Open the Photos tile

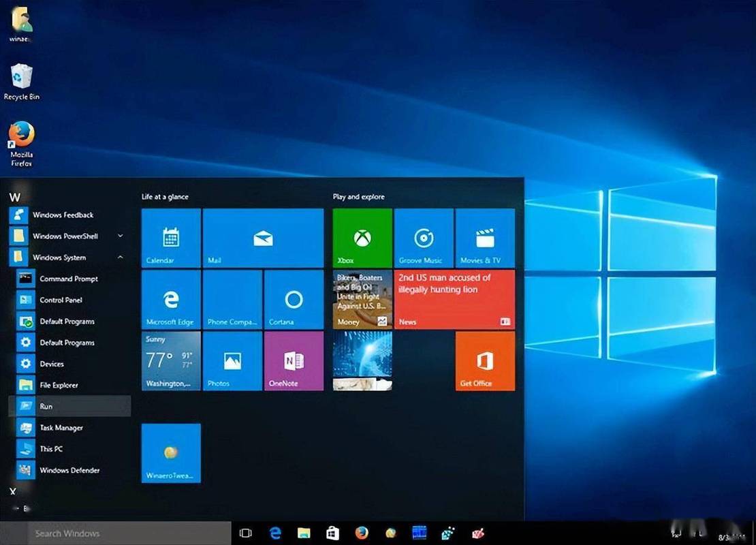(x=232, y=360)
